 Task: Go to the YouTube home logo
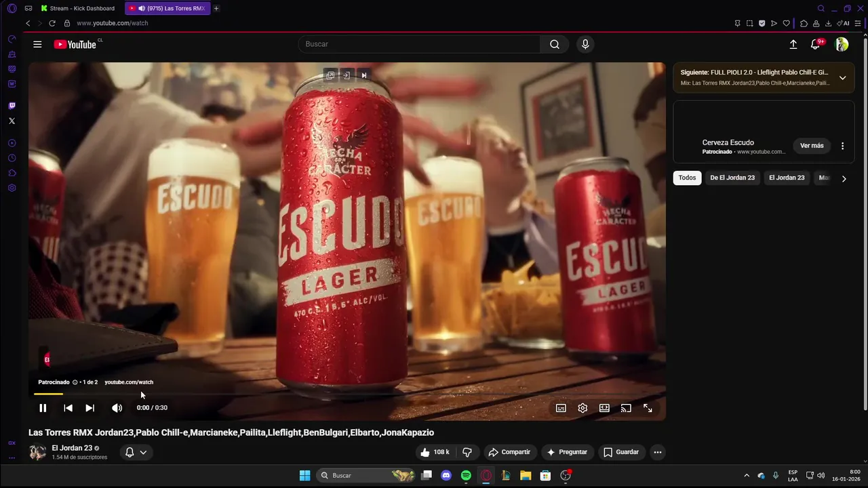(75, 44)
